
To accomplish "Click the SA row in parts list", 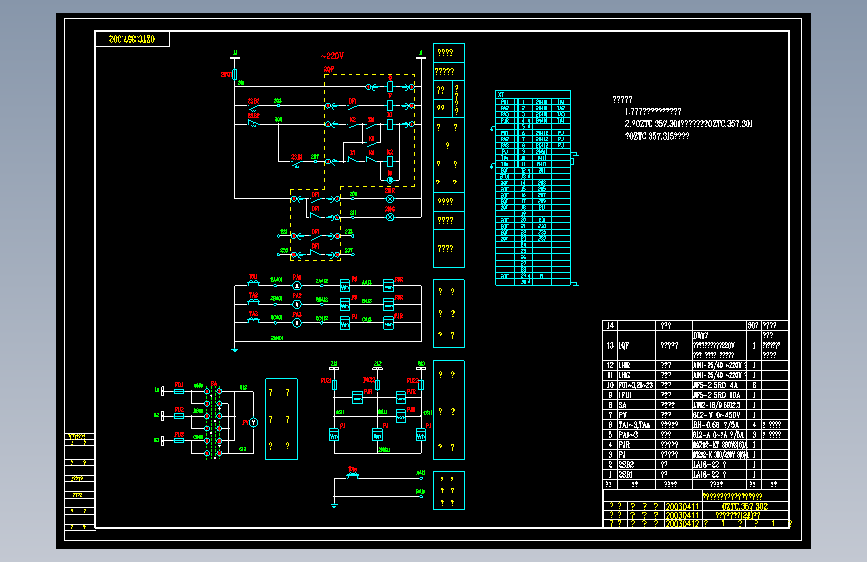I will [x=695, y=405].
